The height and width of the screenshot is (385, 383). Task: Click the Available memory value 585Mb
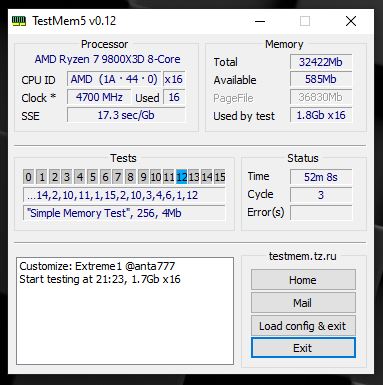pyautogui.click(x=321, y=79)
